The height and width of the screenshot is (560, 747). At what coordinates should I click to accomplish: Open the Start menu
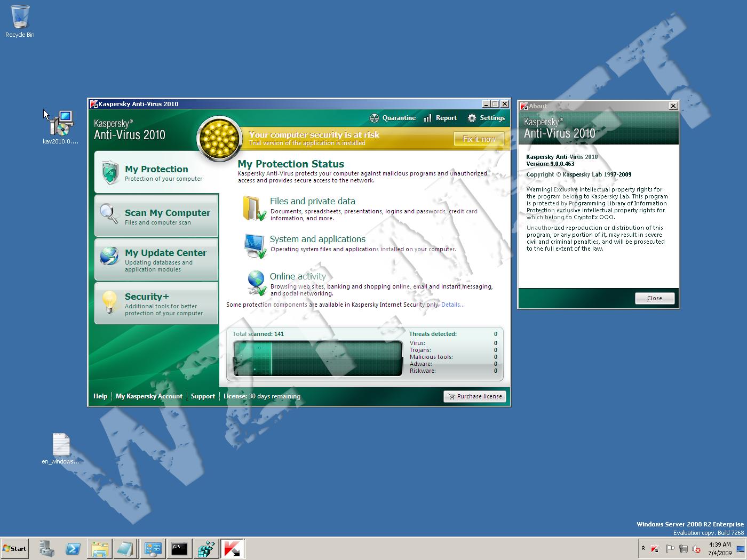click(15, 549)
